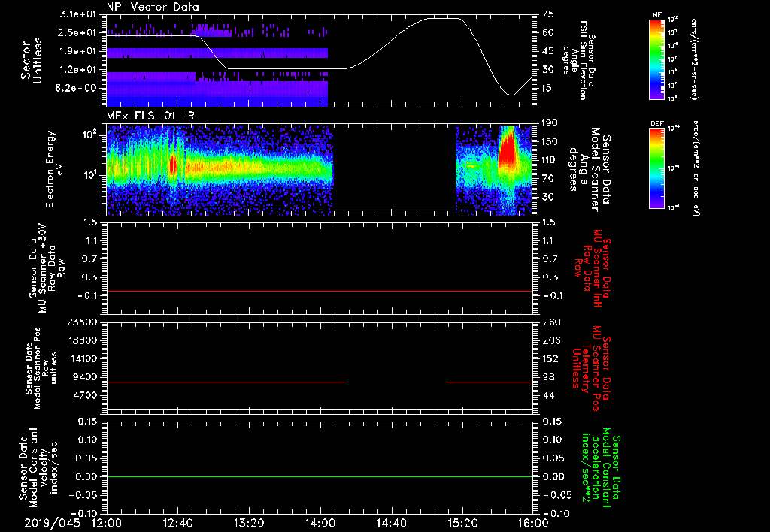This screenshot has width=770, height=532.
Task: Click the 10⁷ tick on NF scale
Action: pyautogui.click(x=673, y=86)
